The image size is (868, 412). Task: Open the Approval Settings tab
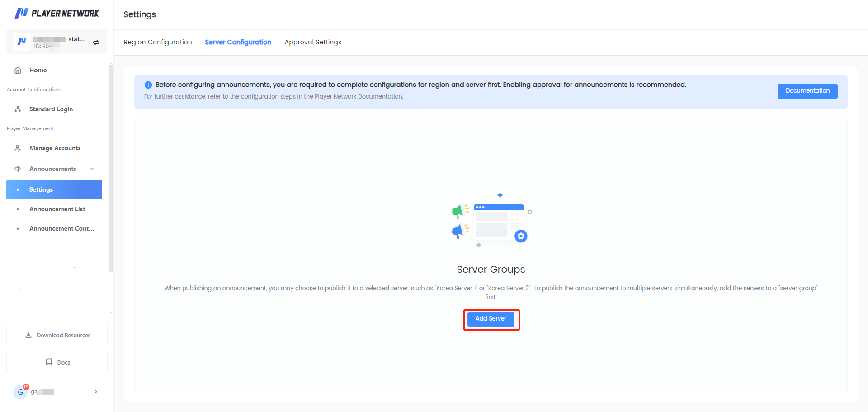coord(313,42)
